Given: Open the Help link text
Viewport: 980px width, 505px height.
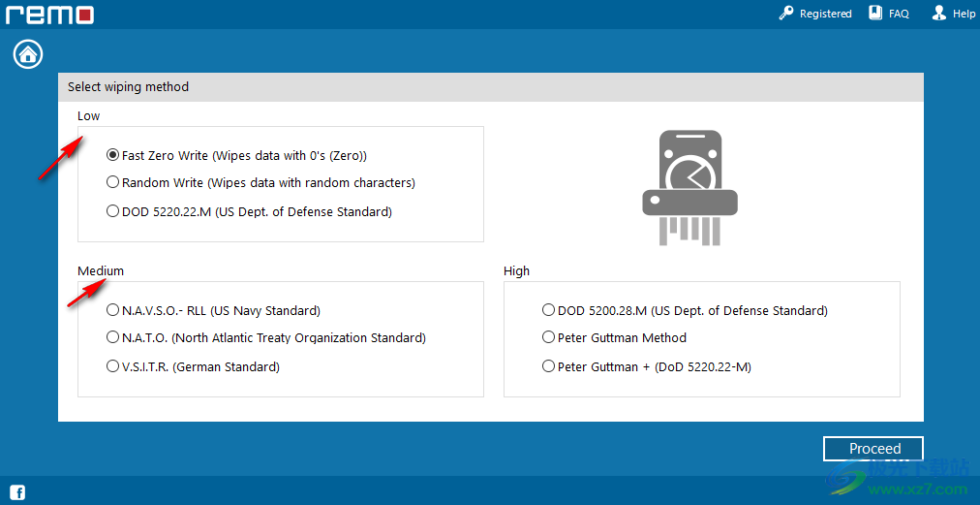Looking at the screenshot, I should 964,14.
